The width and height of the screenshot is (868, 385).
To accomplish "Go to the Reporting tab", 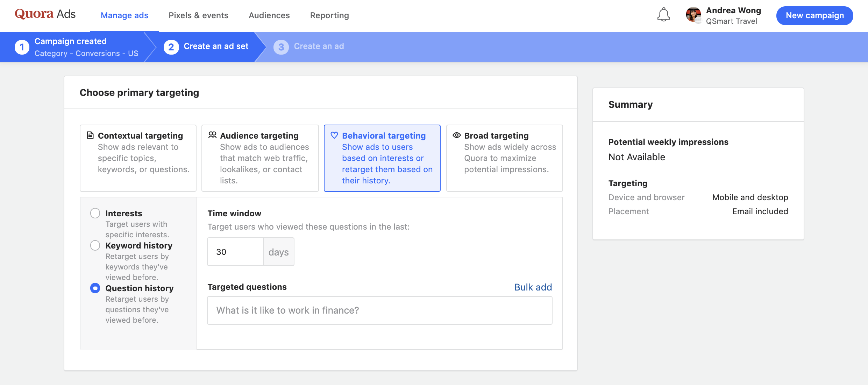I will (x=329, y=15).
